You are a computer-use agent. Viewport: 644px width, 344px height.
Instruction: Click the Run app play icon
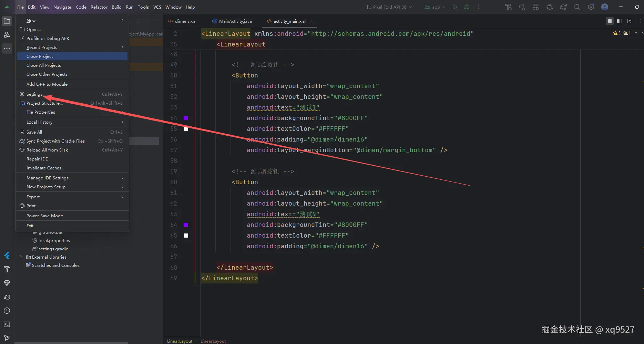(455, 7)
